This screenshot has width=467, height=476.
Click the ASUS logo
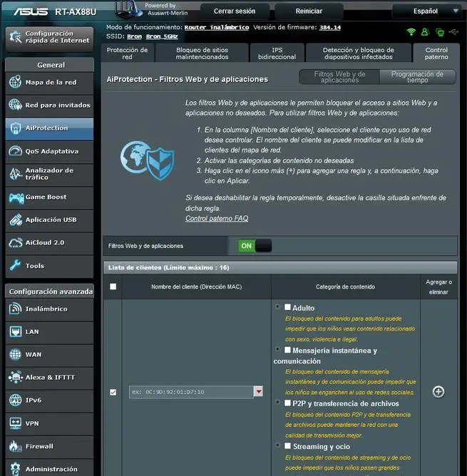click(x=31, y=11)
